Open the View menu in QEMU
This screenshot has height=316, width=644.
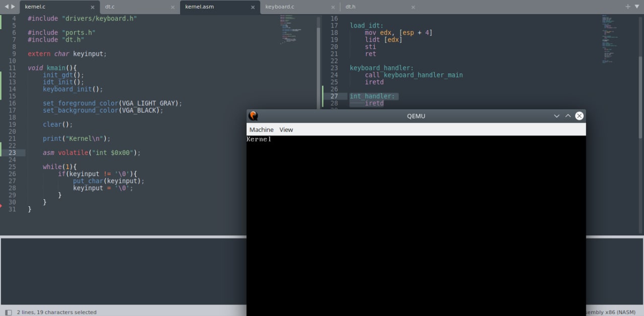[286, 129]
